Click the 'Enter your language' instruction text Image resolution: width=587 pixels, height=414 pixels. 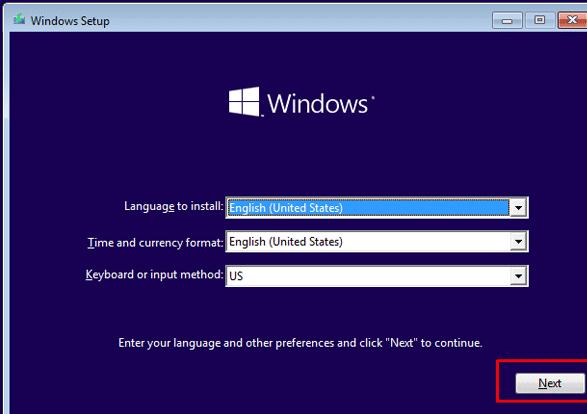(x=300, y=343)
